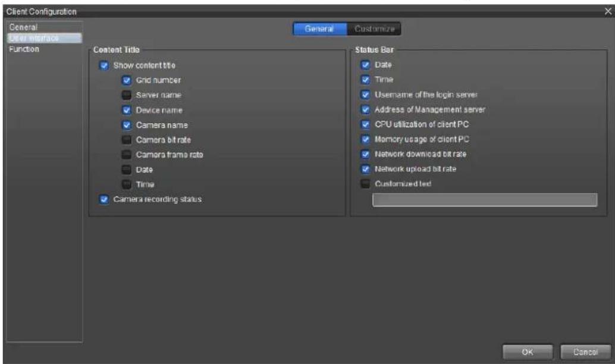Click the Content Title heading
The image size is (615, 364).
tap(117, 50)
